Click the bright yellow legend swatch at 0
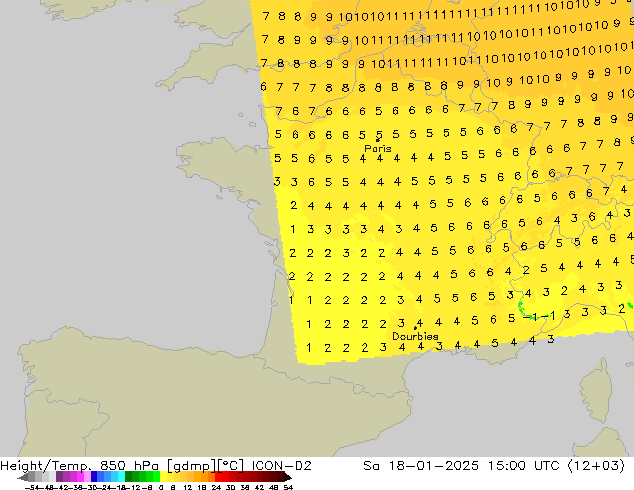This screenshot has height=490, width=634. pyautogui.click(x=164, y=477)
